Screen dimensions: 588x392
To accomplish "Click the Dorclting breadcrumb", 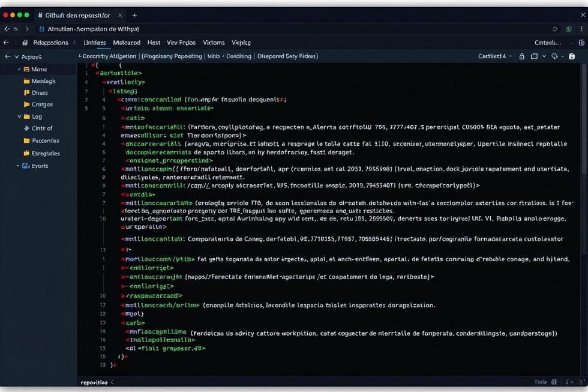I will pyautogui.click(x=239, y=56).
